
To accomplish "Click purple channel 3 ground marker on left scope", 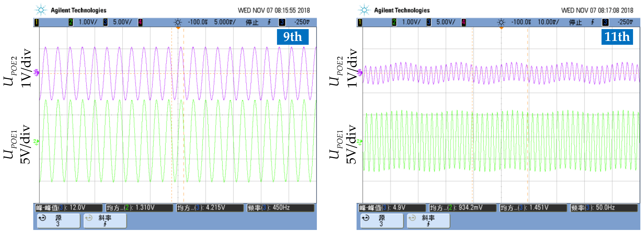I will (36, 73).
